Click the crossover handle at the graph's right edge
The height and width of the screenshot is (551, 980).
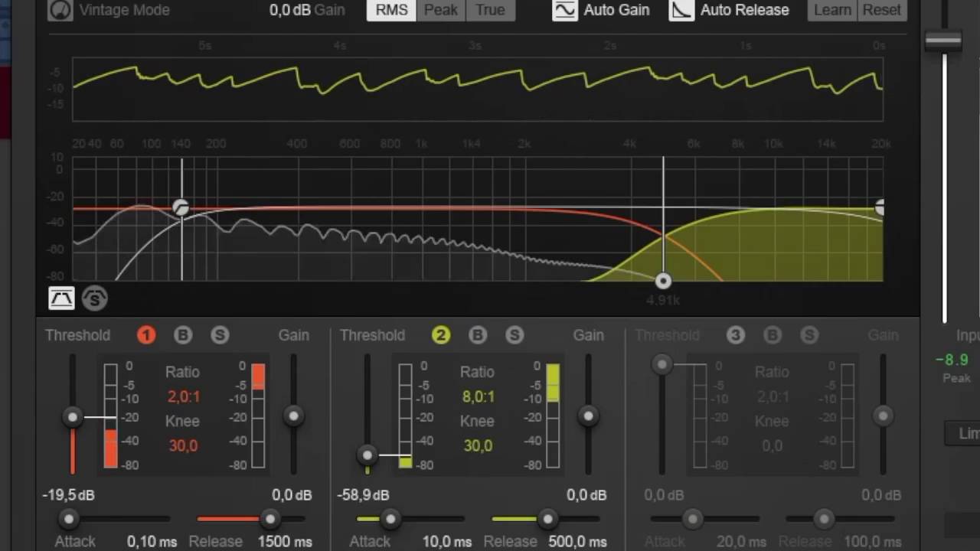tap(880, 207)
